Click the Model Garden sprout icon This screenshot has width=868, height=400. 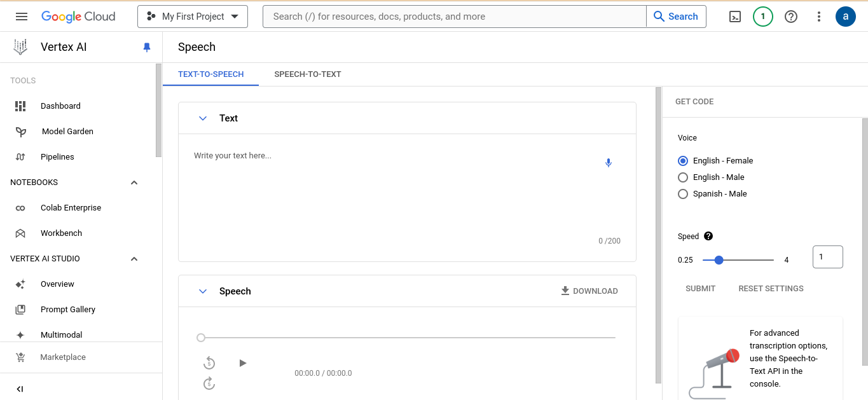coord(20,132)
